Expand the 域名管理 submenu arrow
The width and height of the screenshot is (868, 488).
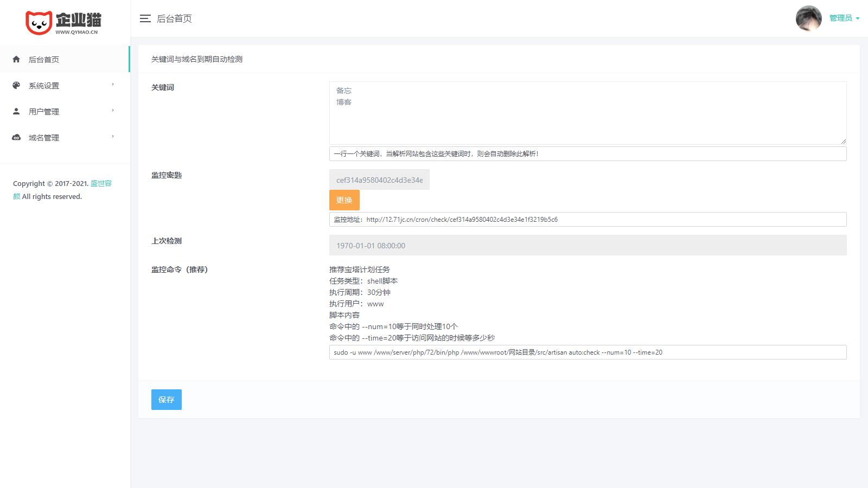[113, 137]
